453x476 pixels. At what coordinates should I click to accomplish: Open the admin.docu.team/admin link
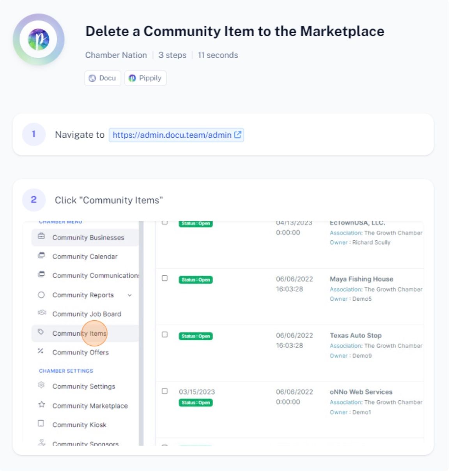click(x=176, y=135)
